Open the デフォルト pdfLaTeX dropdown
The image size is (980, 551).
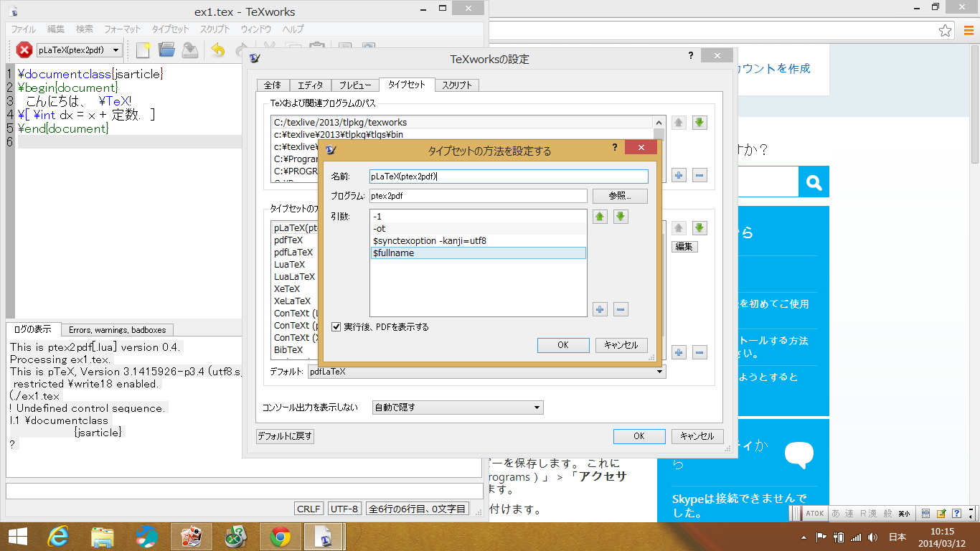[x=486, y=372]
